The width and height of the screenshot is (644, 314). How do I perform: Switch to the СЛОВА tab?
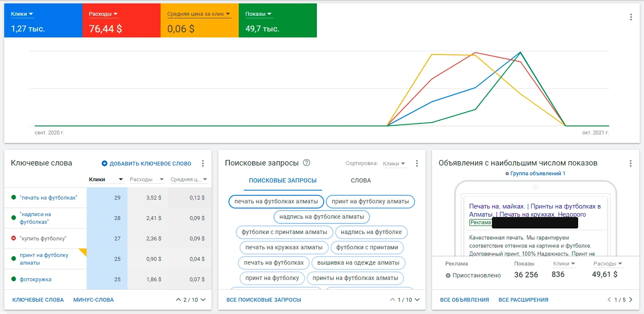pos(361,180)
